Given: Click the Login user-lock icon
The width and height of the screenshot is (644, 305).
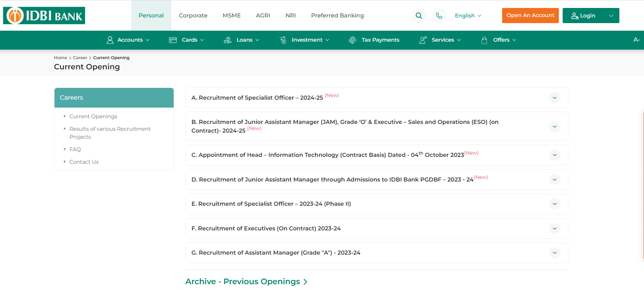Looking at the screenshot, I should point(575,16).
